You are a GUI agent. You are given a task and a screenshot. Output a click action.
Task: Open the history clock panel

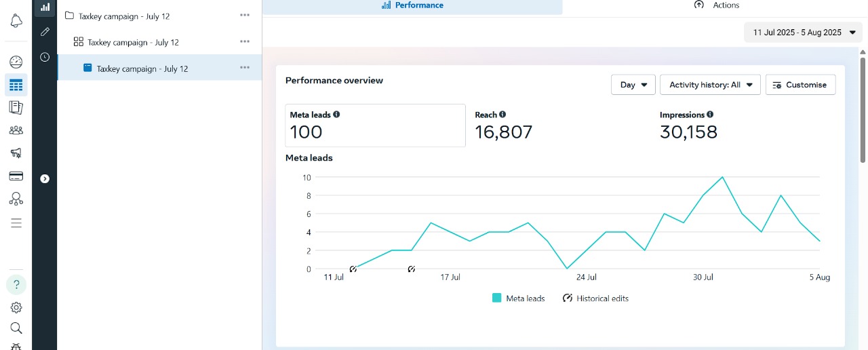coord(45,57)
